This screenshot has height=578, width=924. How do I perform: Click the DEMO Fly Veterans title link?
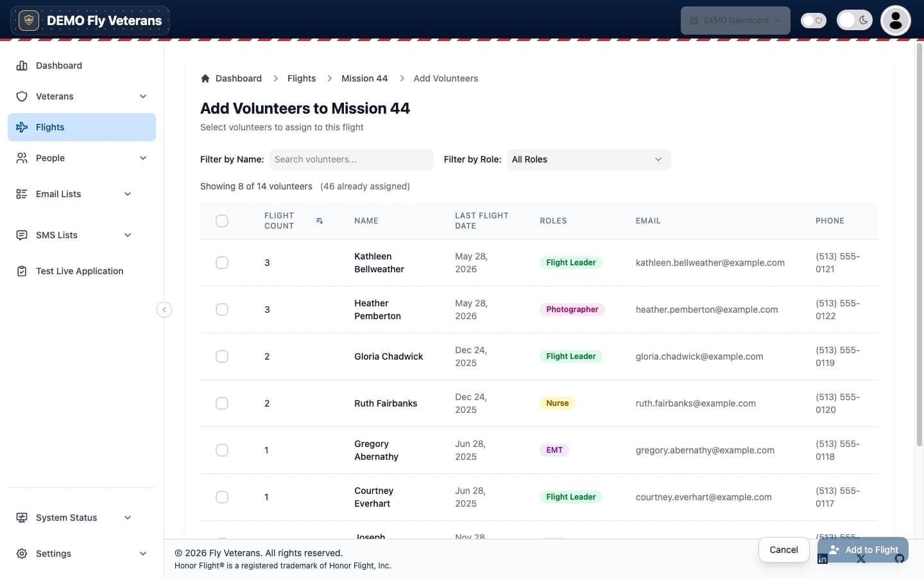[x=104, y=21]
